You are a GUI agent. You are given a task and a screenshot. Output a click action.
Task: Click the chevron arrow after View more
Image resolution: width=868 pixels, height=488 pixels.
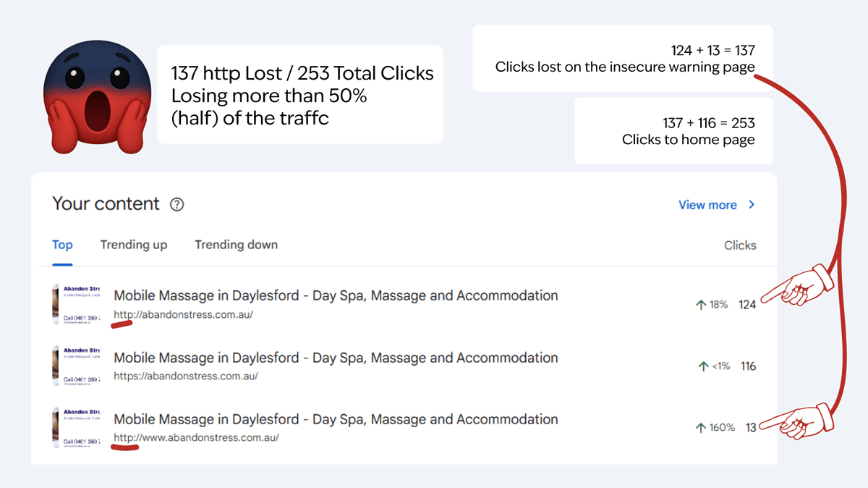tap(752, 205)
